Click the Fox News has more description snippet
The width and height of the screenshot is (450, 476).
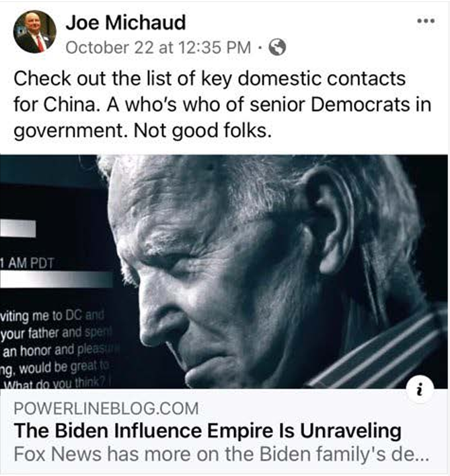pyautogui.click(x=221, y=454)
